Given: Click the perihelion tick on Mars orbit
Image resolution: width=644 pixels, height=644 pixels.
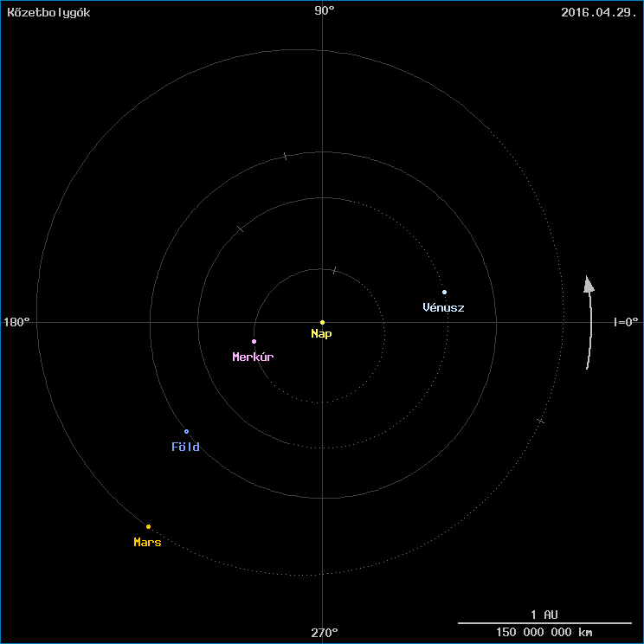Looking at the screenshot, I should 540,421.
